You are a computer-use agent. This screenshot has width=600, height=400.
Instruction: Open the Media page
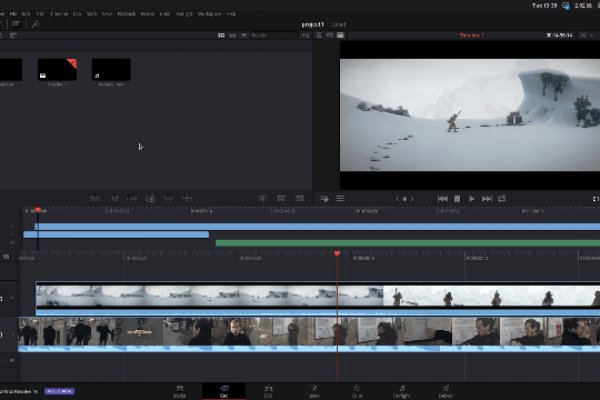coord(180,390)
